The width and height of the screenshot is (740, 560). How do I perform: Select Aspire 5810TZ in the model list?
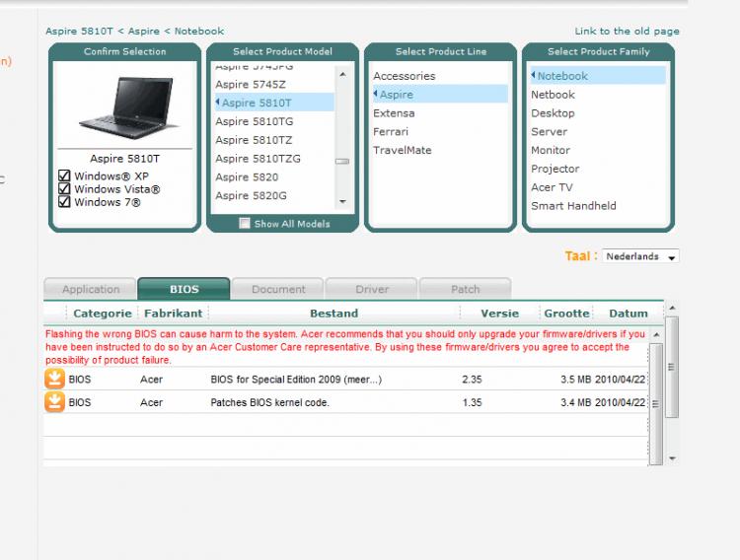(274, 140)
